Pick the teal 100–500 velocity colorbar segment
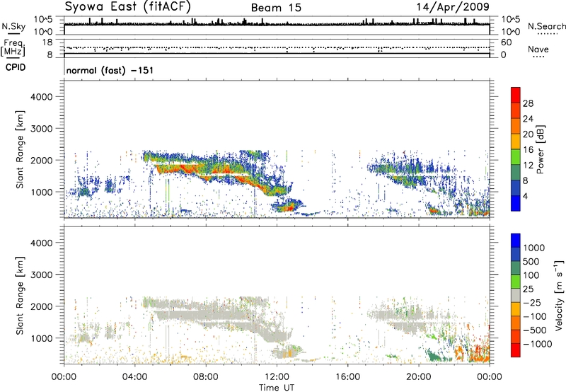 click(516, 268)
